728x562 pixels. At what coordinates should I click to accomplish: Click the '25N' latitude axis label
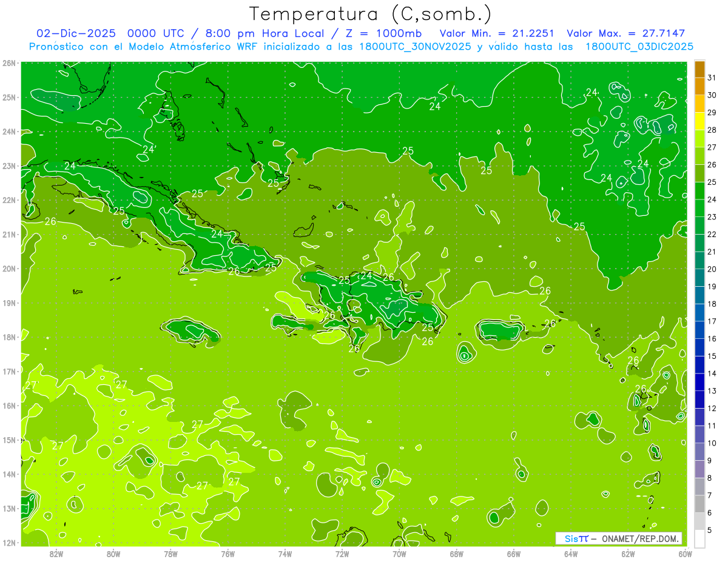9,97
